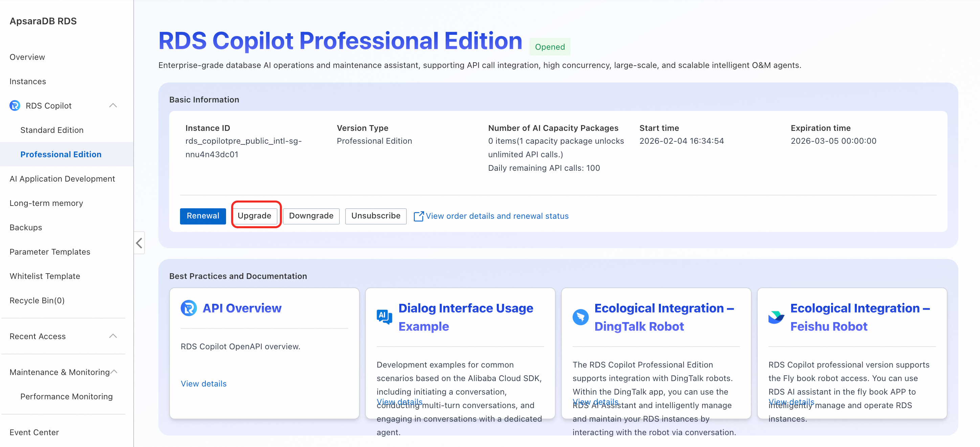Collapse the Recent Access section
980x447 pixels.
coord(113,336)
